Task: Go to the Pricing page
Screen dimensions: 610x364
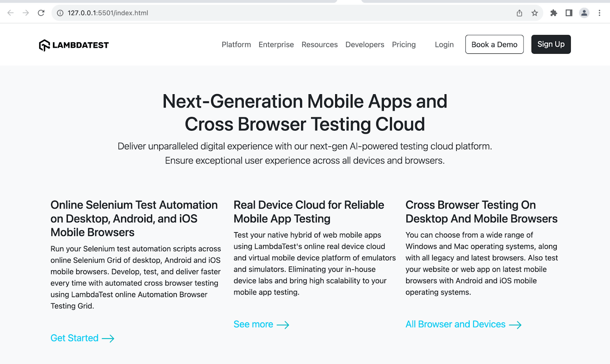Action: pyautogui.click(x=404, y=45)
